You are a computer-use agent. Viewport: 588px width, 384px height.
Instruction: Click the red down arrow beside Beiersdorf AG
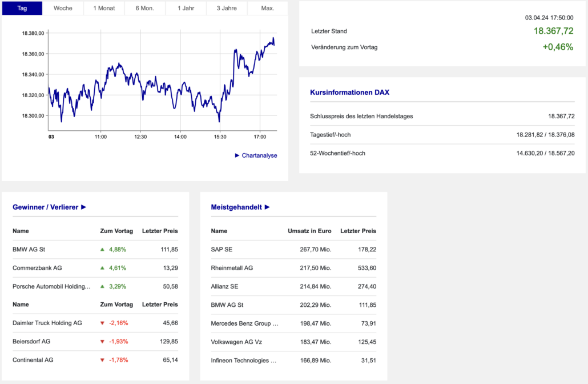102,342
